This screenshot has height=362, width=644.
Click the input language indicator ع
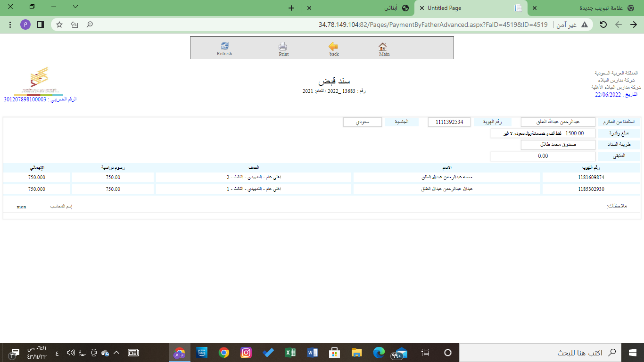click(58, 353)
